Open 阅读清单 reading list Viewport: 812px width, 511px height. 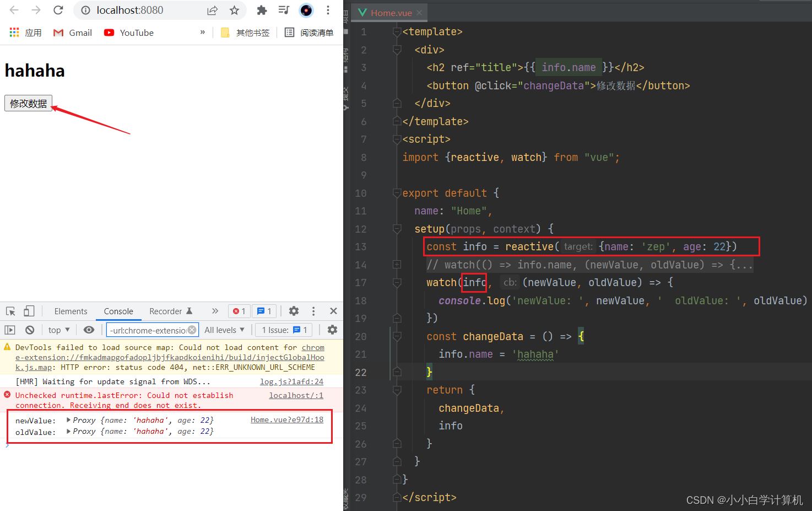pyautogui.click(x=309, y=33)
